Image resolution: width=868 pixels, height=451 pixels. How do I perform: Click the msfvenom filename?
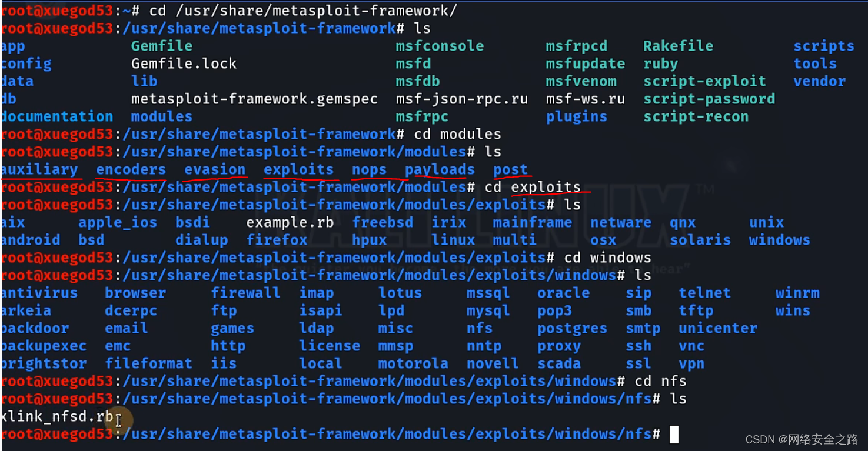581,81
